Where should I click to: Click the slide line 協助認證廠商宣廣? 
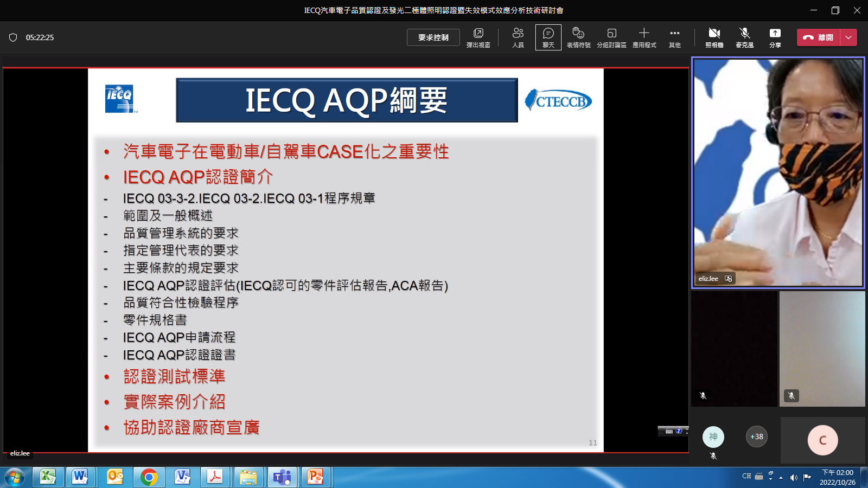coord(192,427)
